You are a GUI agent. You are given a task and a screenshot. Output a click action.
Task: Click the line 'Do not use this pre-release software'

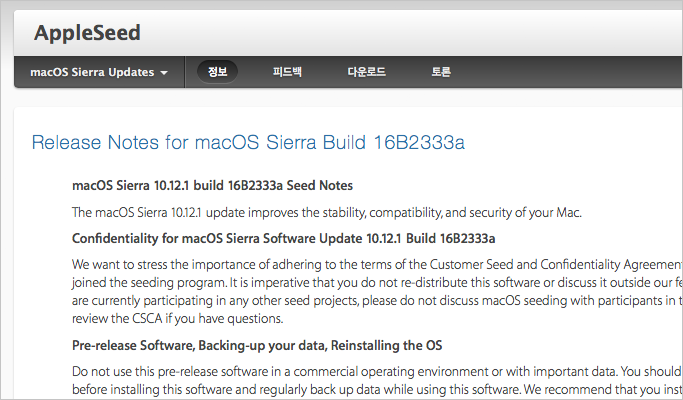(x=377, y=372)
